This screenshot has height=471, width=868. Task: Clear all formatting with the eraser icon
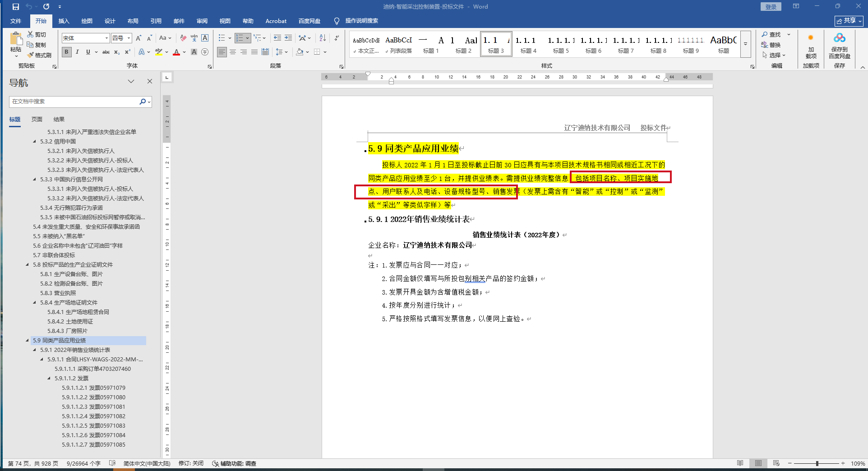(183, 38)
